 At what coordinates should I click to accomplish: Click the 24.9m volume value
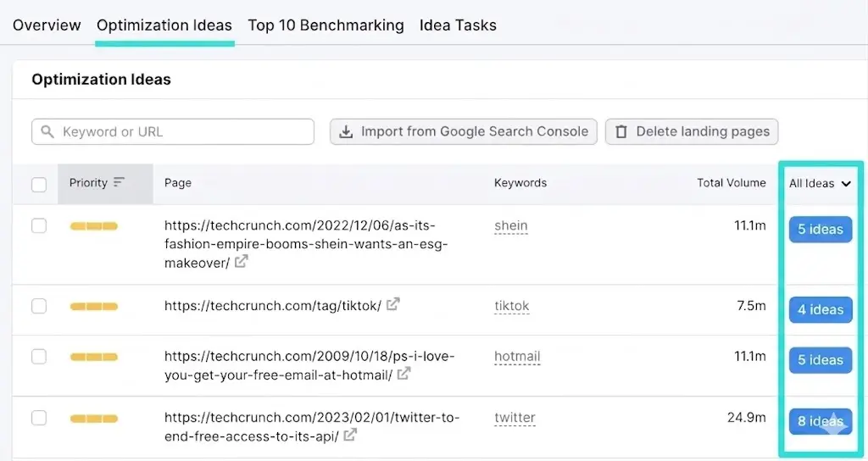(747, 417)
